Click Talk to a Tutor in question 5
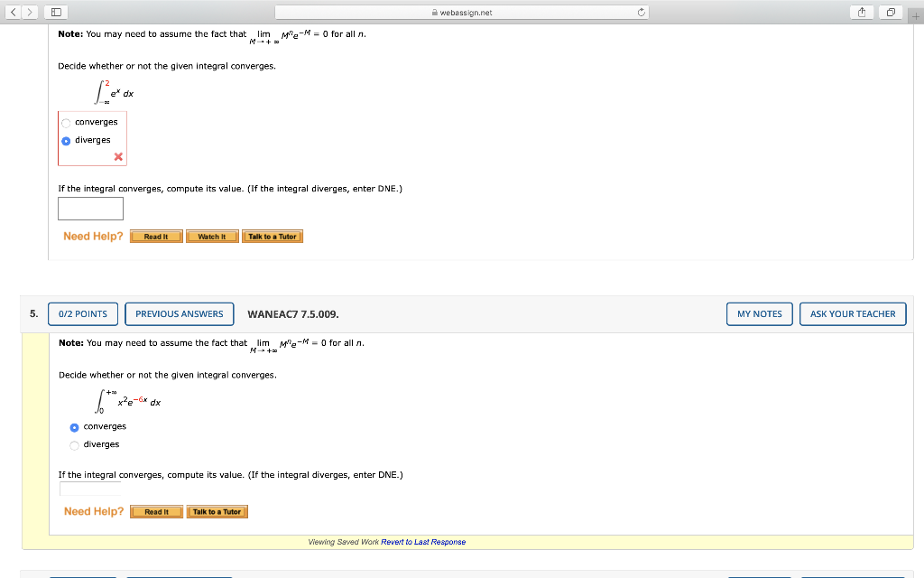Image resolution: width=924 pixels, height=578 pixels. click(217, 510)
